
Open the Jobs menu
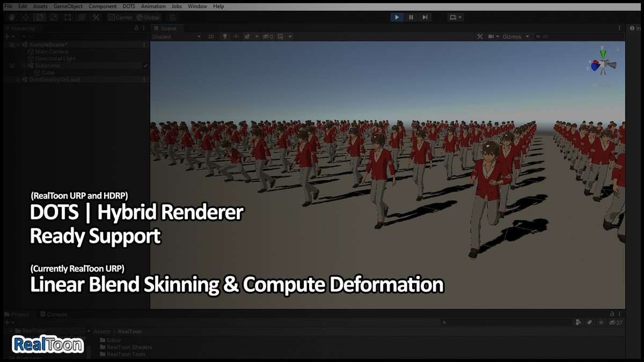point(177,6)
